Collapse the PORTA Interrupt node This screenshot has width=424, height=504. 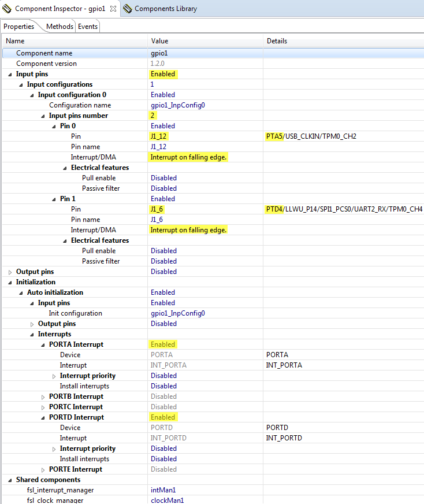43,345
